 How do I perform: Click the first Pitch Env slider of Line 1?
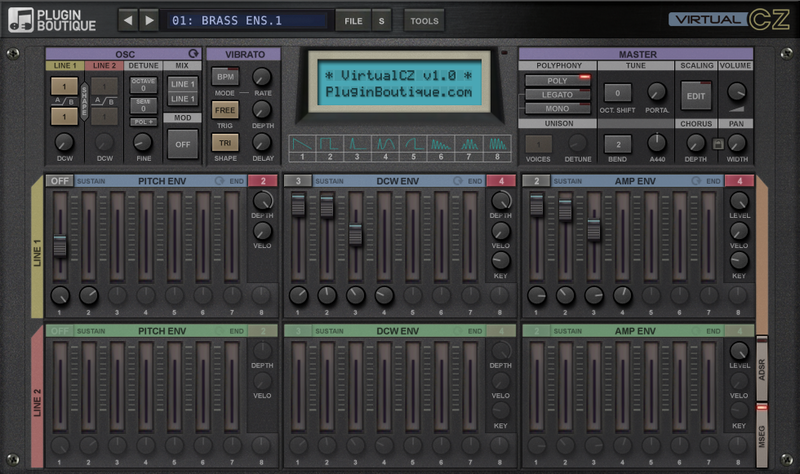[x=59, y=245]
